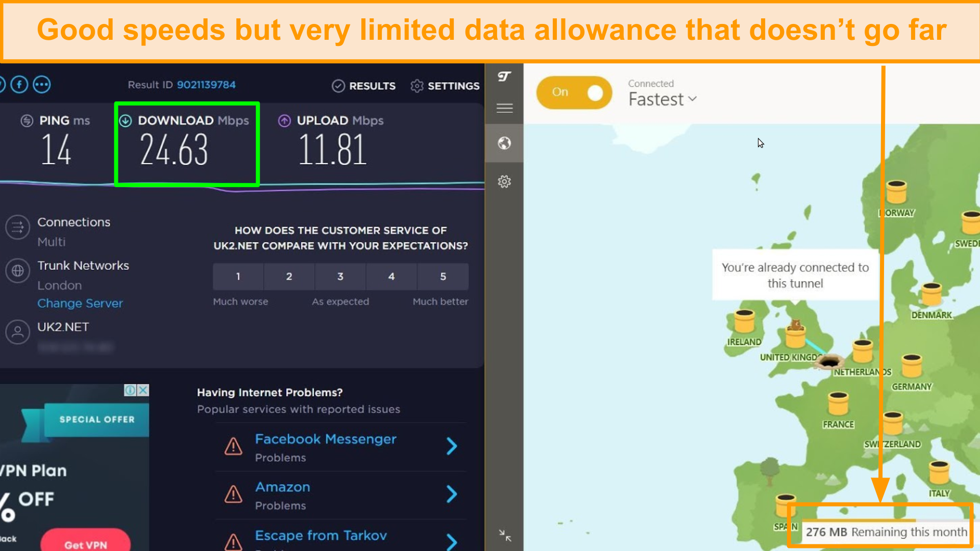The image size is (980, 551).
Task: Click the SPECIAL OFFER ad banner
Action: (97, 419)
